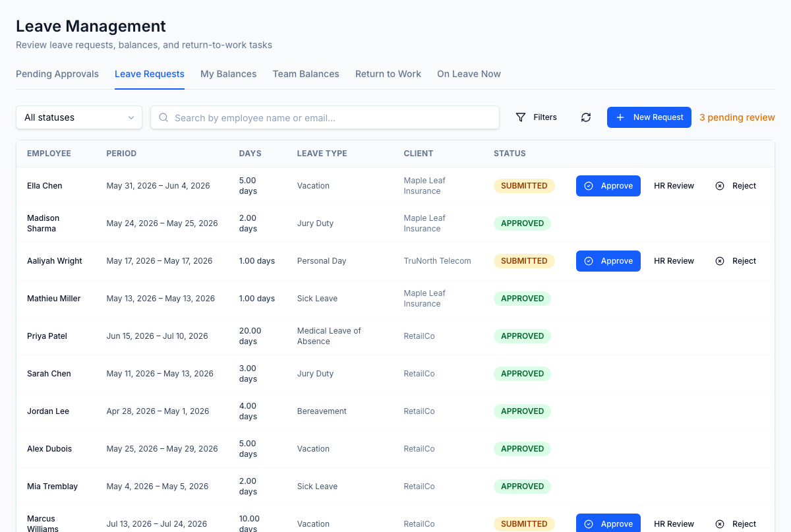791x532 pixels.
Task: Click TruNorth Telecom client cell
Action: pos(437,261)
